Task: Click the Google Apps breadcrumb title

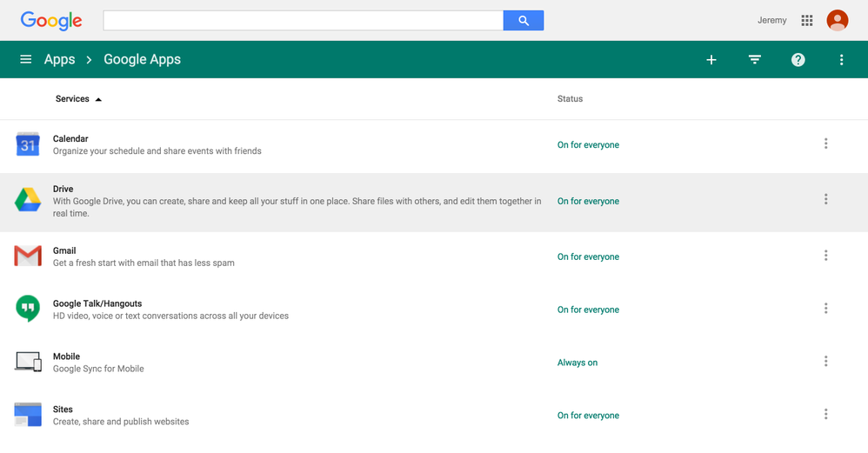Action: pyautogui.click(x=143, y=59)
